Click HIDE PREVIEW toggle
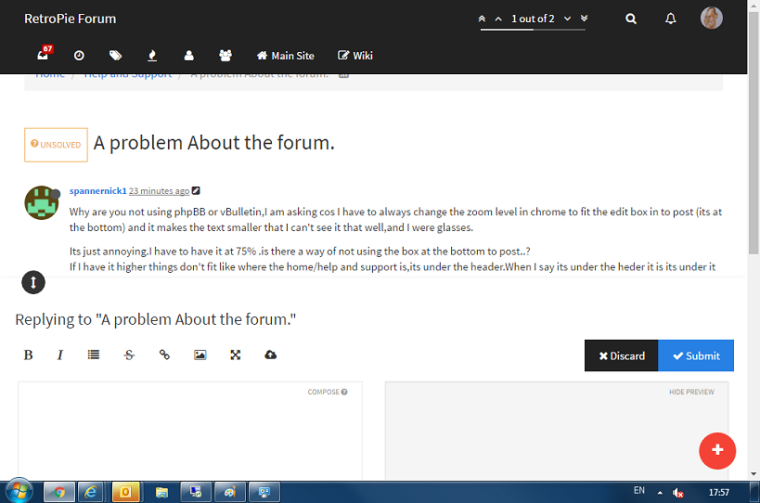This screenshot has height=503, width=760. pos(692,392)
